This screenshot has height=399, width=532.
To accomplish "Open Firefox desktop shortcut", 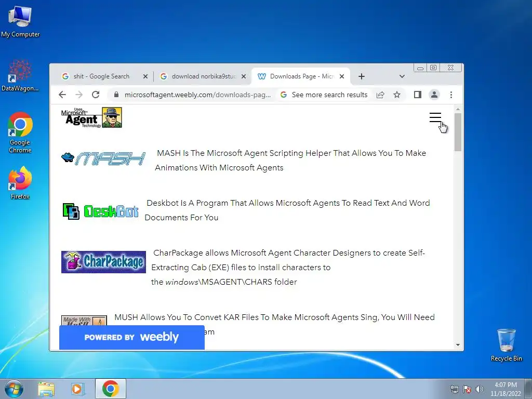I will (20, 182).
